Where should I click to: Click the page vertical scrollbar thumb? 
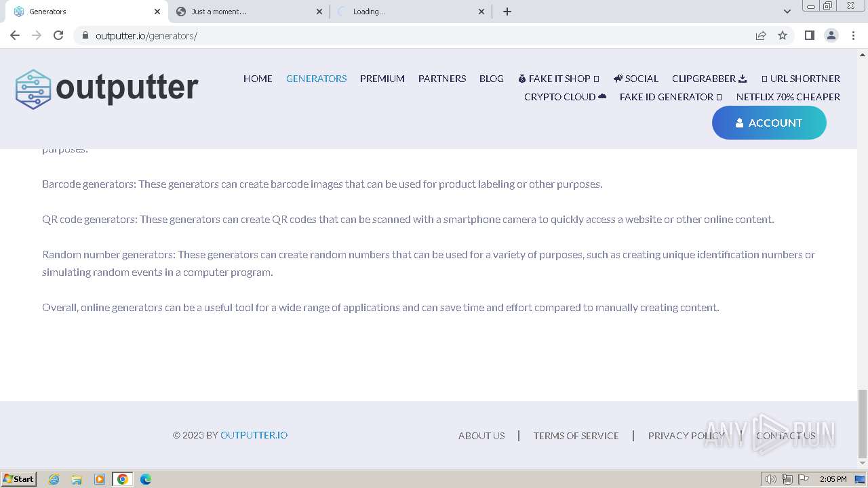click(x=863, y=424)
